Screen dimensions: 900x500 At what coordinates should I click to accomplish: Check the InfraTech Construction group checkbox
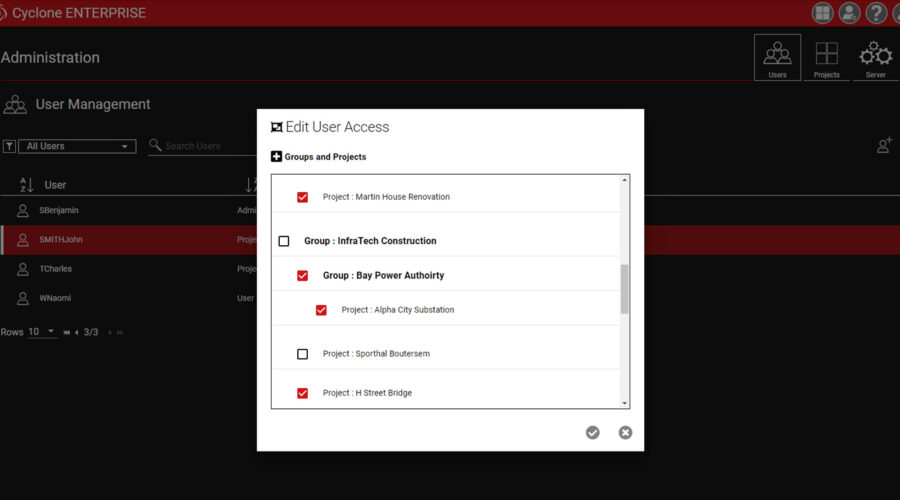[284, 241]
